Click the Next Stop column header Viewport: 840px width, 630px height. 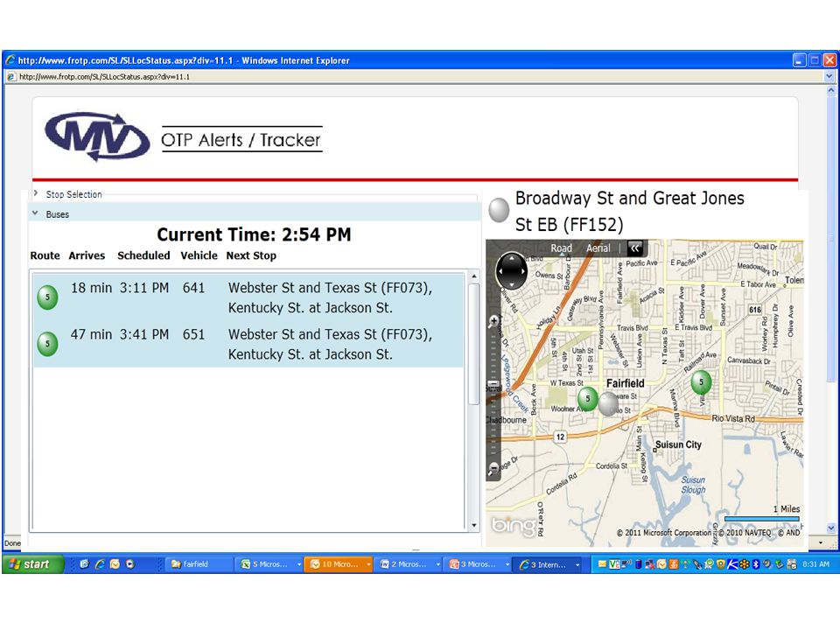251,255
